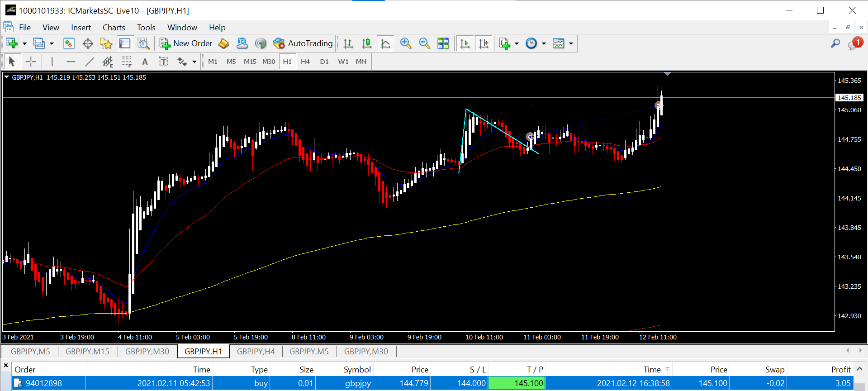Toggle the Data Window crosshair-target icon
The image size is (868, 391).
coord(88,43)
